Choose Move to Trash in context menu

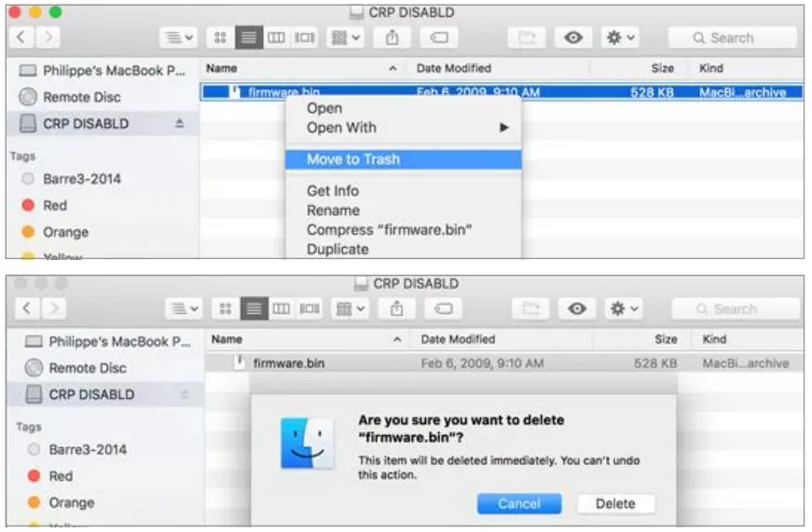point(403,159)
